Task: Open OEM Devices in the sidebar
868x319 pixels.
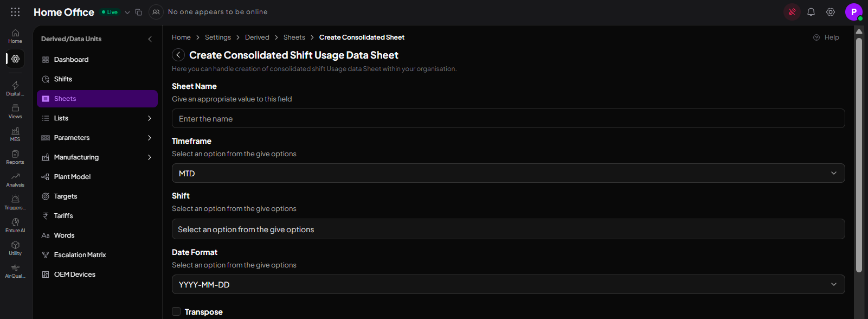Action: pyautogui.click(x=97, y=275)
